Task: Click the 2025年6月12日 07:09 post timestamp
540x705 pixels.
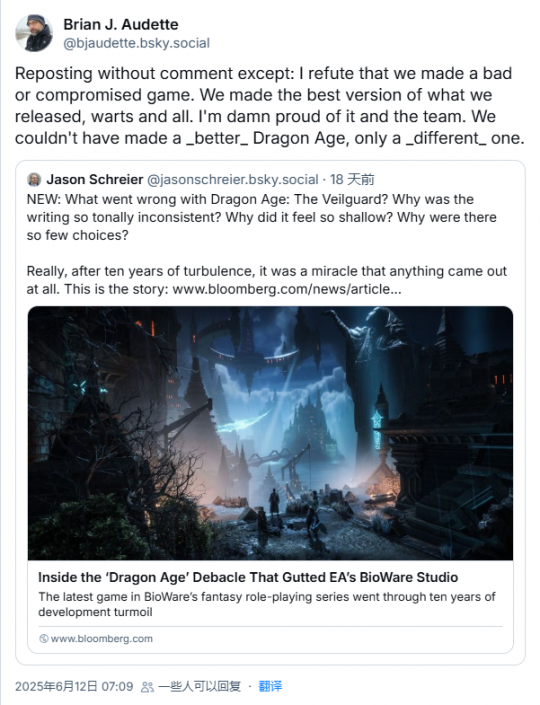Action: click(x=74, y=687)
